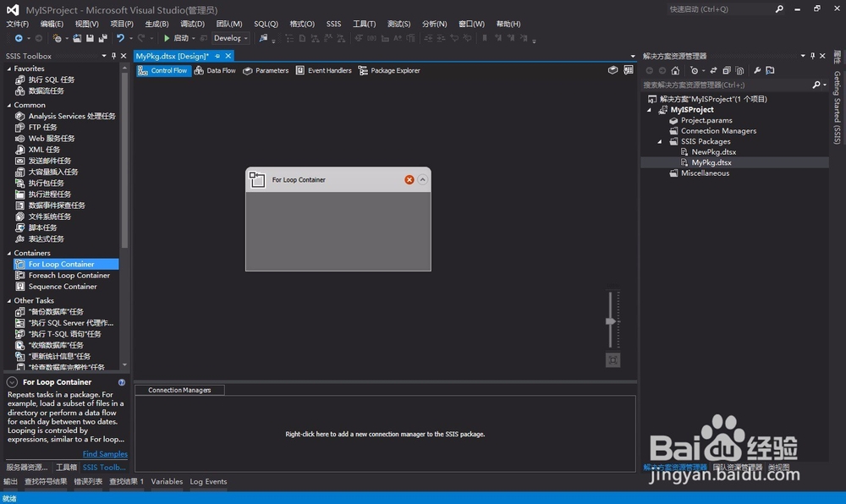Image resolution: width=846 pixels, height=504 pixels.
Task: Open the SSIS menu
Action: click(x=333, y=24)
